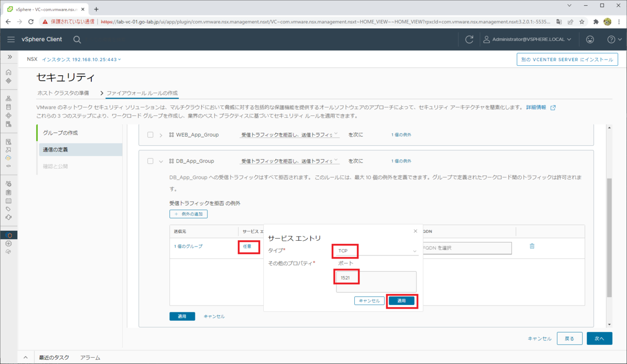
Task: Open the help question mark menu
Action: [x=614, y=39]
